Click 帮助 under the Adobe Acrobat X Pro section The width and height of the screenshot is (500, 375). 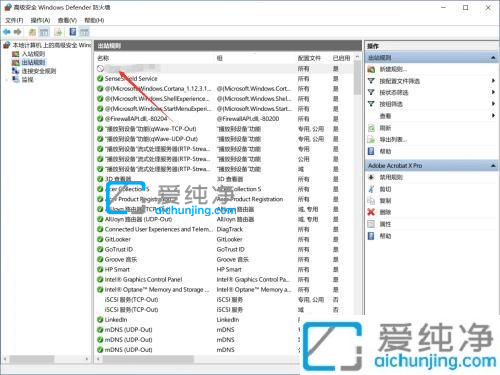pos(385,236)
